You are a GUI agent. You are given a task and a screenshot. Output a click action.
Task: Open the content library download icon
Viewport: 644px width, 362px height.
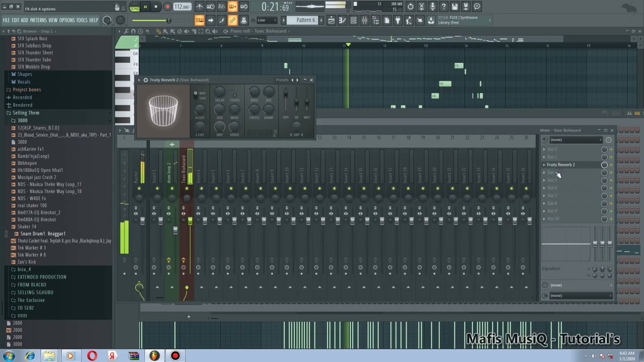tap(431, 20)
